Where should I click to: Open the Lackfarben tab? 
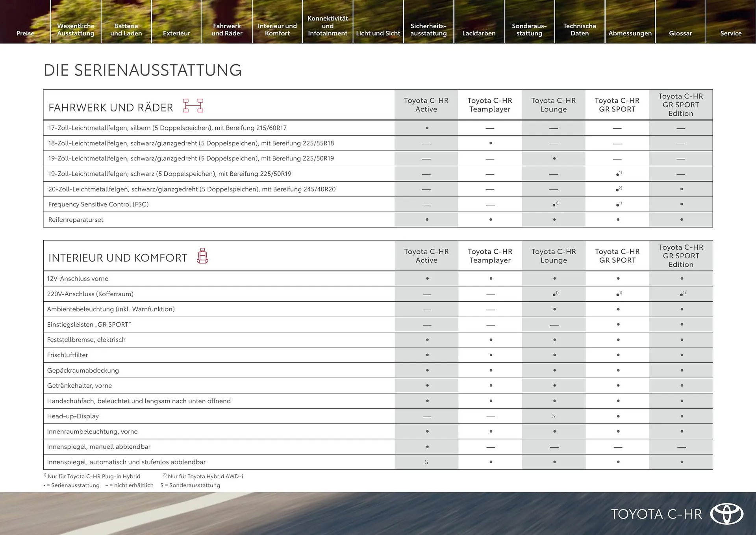(479, 33)
